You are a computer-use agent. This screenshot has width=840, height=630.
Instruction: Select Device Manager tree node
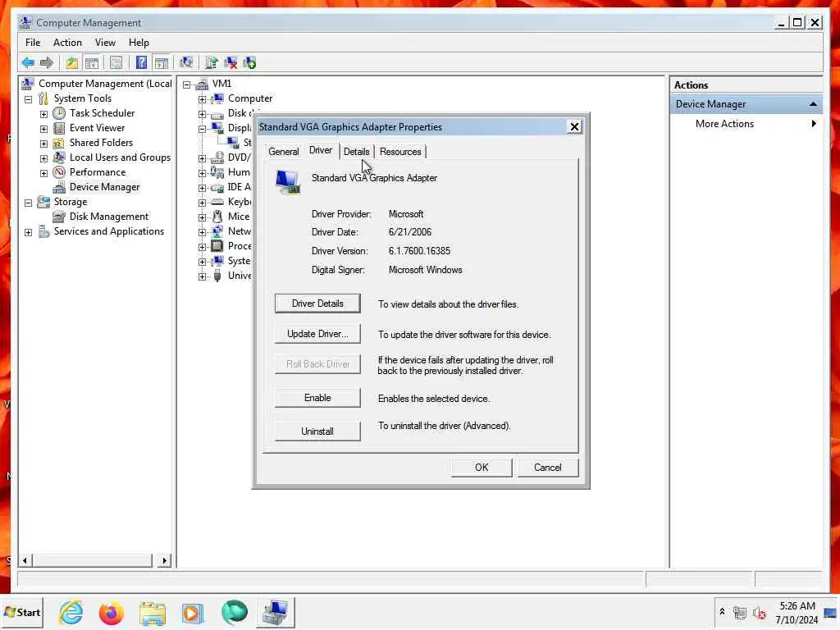coord(104,187)
